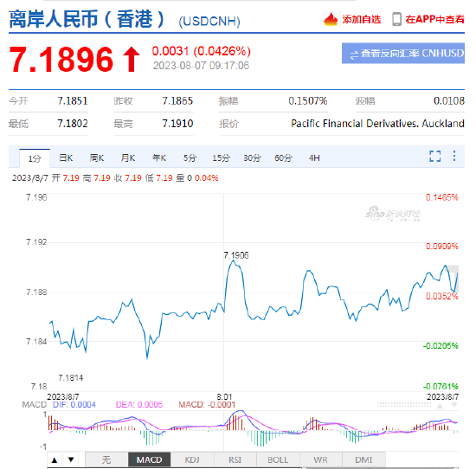Select WR indicator tab
The image size is (476, 469).
[x=320, y=459]
